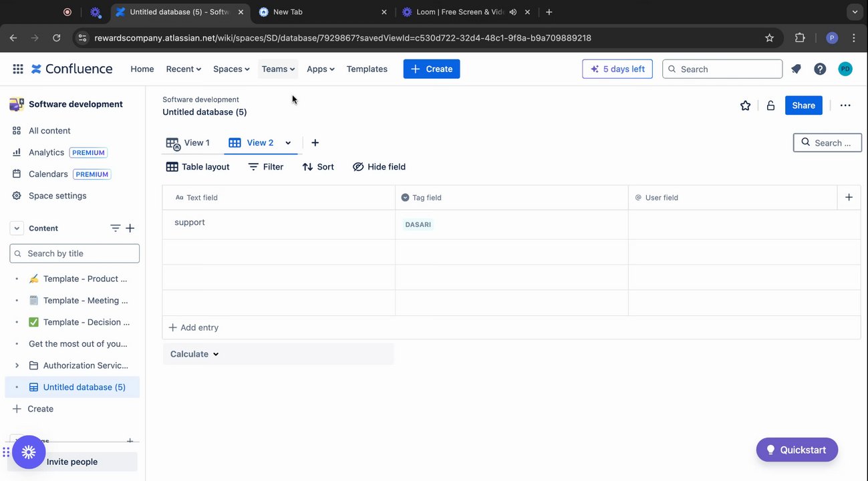Open the Recent dropdown menu
Image resolution: width=868 pixels, height=481 pixels.
(184, 69)
